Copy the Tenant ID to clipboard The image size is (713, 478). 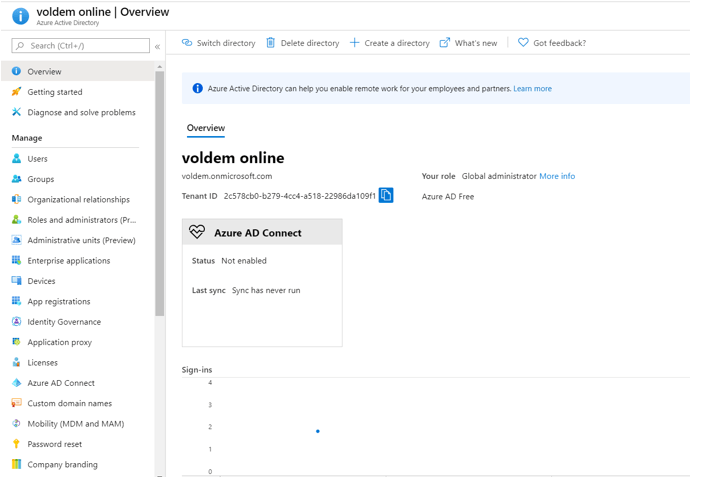click(386, 196)
